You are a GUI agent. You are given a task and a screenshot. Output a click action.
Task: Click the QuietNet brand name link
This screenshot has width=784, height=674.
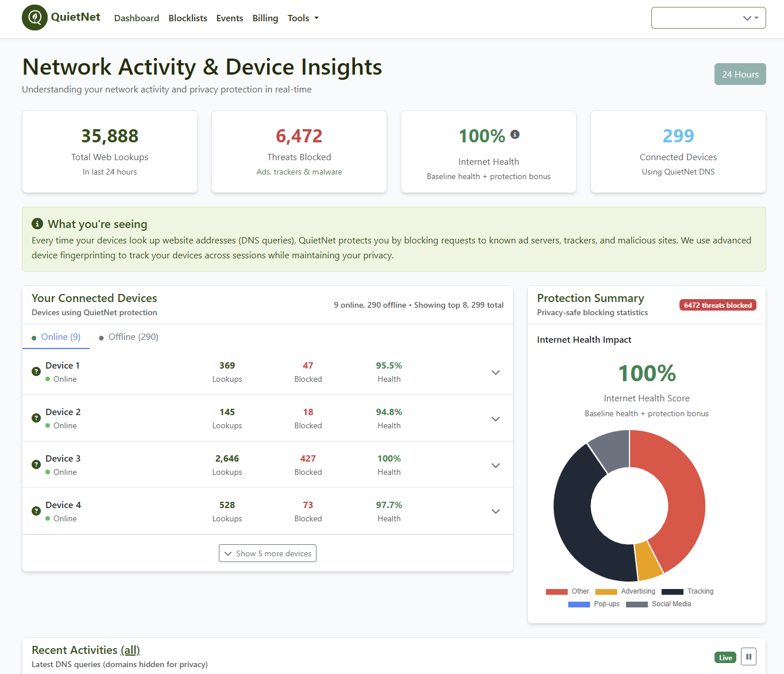click(75, 17)
